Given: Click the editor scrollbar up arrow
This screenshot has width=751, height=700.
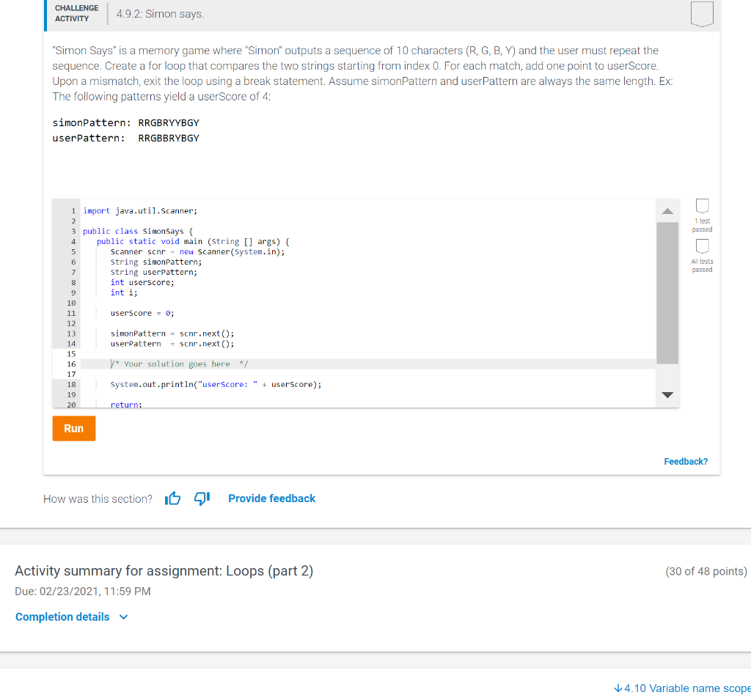Looking at the screenshot, I should tap(667, 211).
